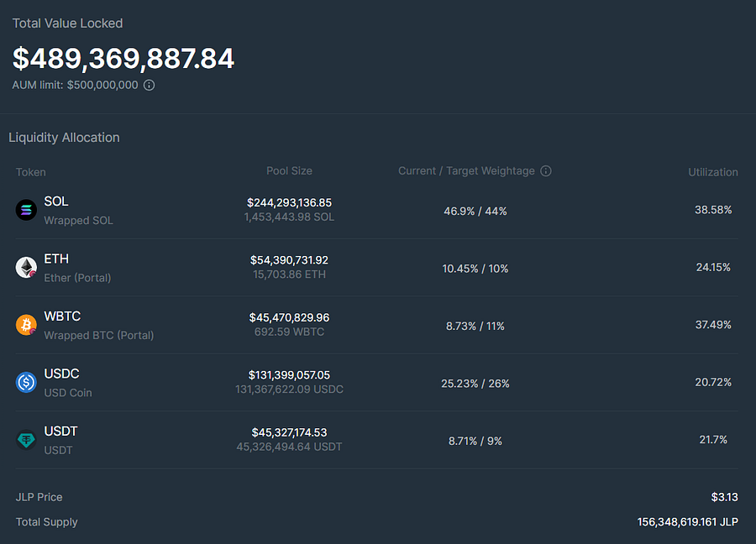Select the Token column header
The height and width of the screenshot is (544, 756).
(x=31, y=172)
